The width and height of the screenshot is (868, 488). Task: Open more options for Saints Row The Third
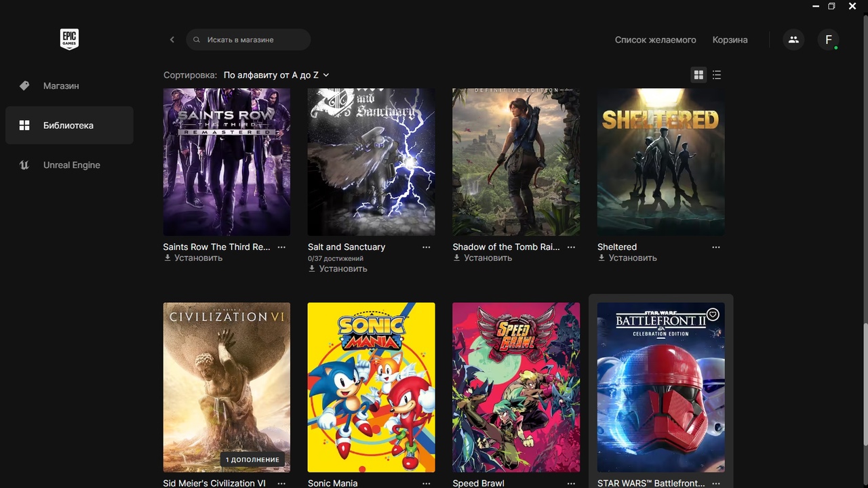[x=281, y=247]
